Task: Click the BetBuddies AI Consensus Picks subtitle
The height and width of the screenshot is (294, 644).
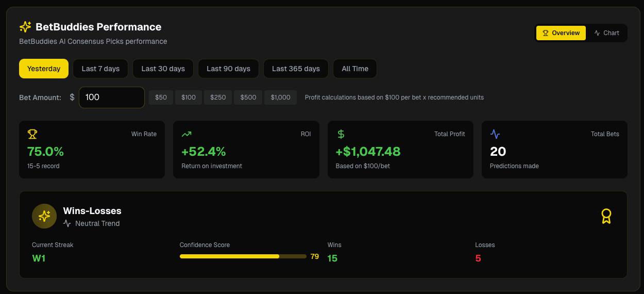Action: [93, 41]
